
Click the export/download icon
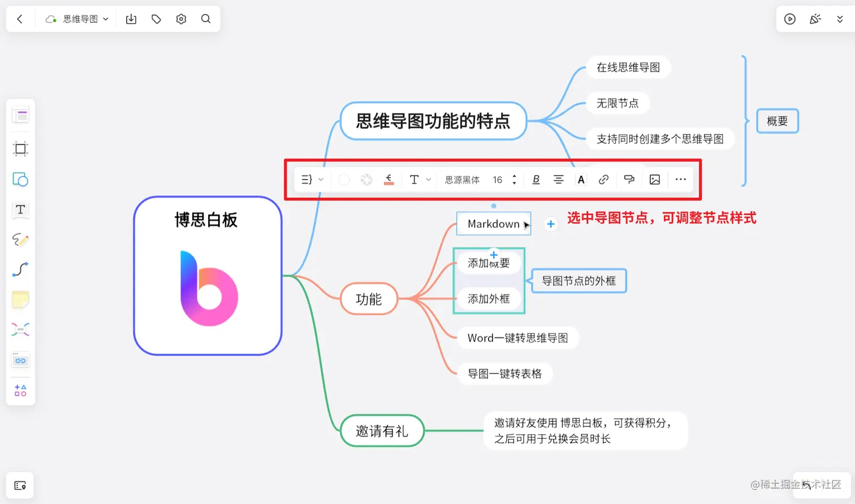tap(131, 19)
